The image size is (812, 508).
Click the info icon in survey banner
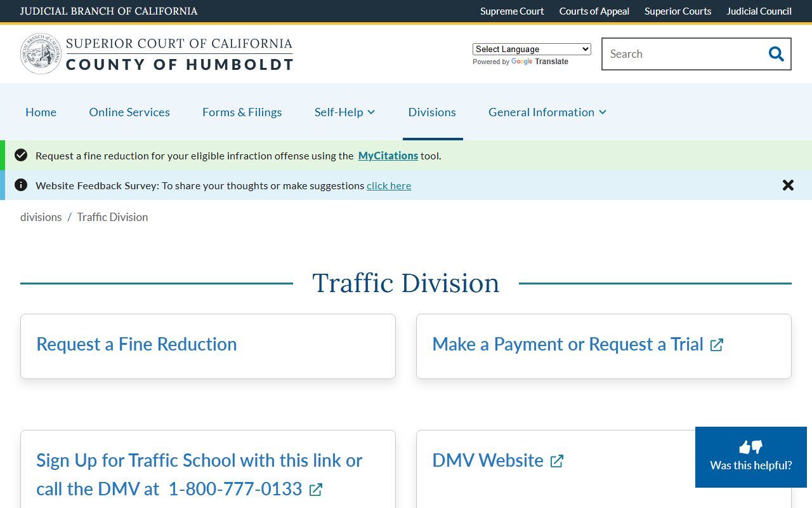tap(21, 185)
